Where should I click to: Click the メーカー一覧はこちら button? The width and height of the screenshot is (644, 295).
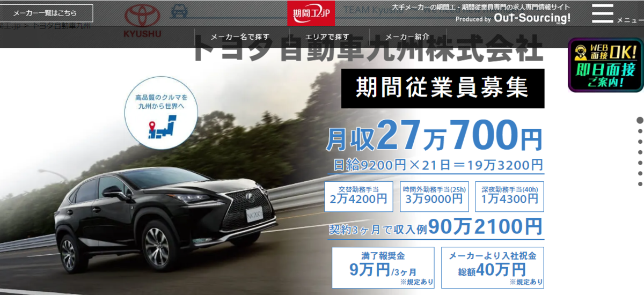[x=47, y=13]
